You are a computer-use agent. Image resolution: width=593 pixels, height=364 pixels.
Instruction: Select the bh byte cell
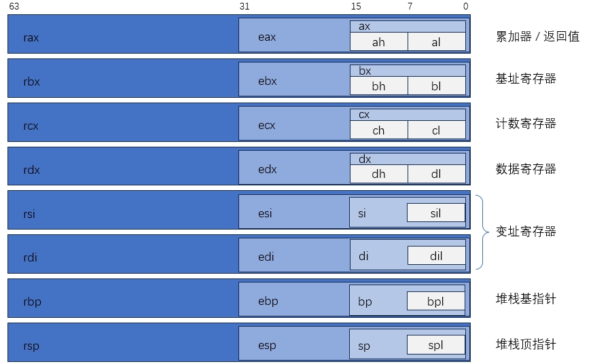tap(378, 86)
